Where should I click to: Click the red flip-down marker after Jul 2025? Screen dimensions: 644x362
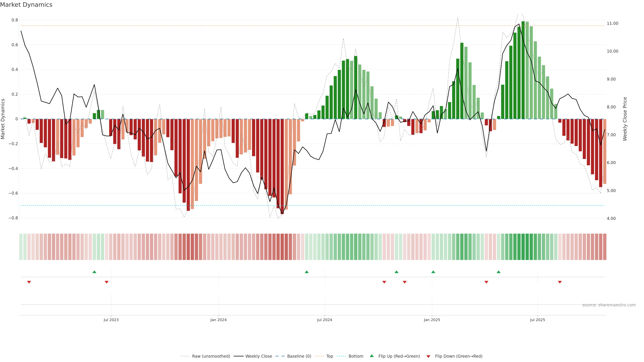pyautogui.click(x=560, y=282)
